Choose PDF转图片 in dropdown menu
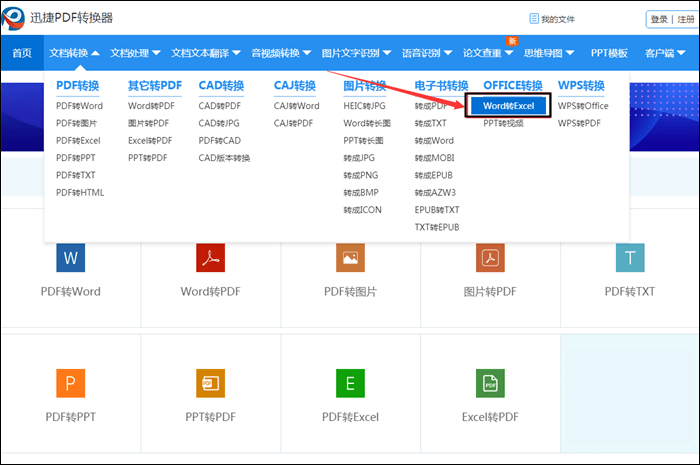This screenshot has height=465, width=700. pos(76,123)
